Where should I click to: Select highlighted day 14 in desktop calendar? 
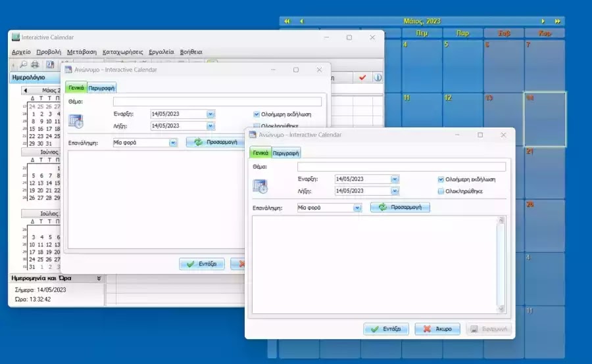point(545,119)
